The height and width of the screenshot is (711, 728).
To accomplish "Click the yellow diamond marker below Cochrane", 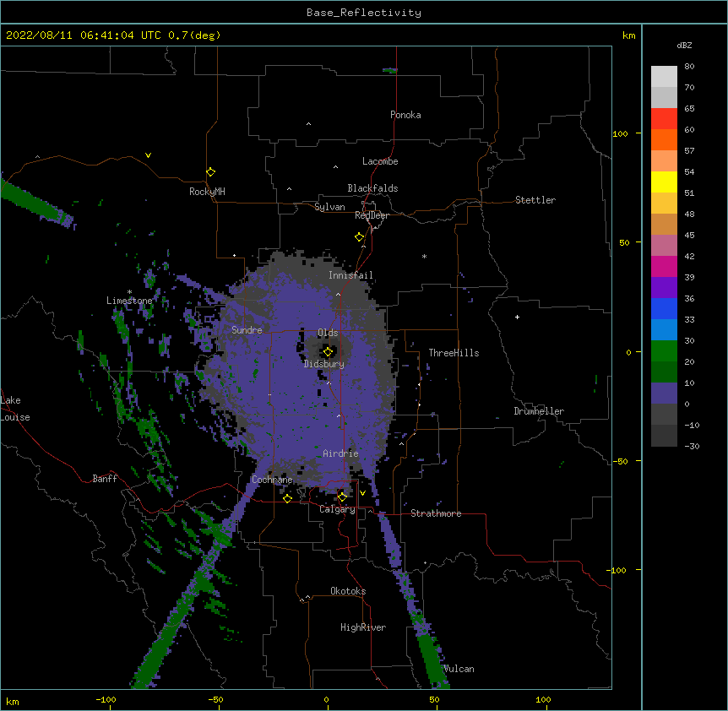I will point(287,498).
